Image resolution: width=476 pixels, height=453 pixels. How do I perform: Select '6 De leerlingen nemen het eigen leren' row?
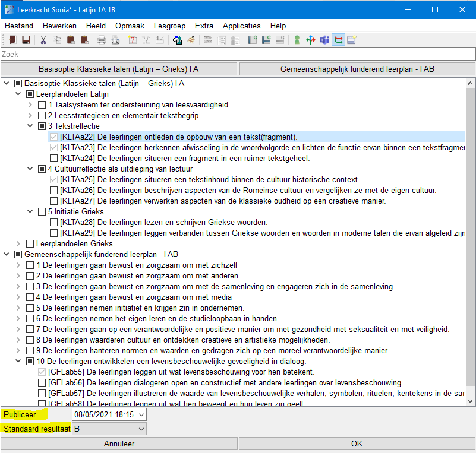pos(157,319)
